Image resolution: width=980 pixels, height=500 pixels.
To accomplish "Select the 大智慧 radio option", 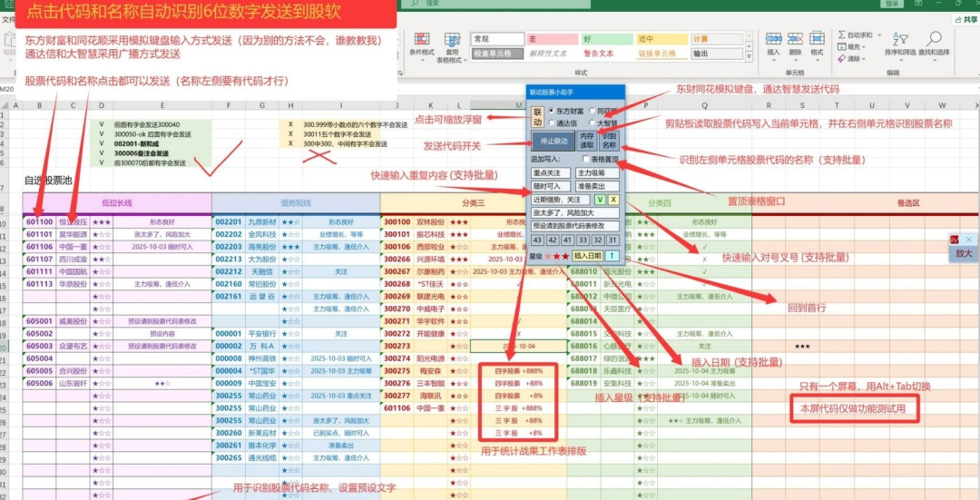I will (592, 123).
